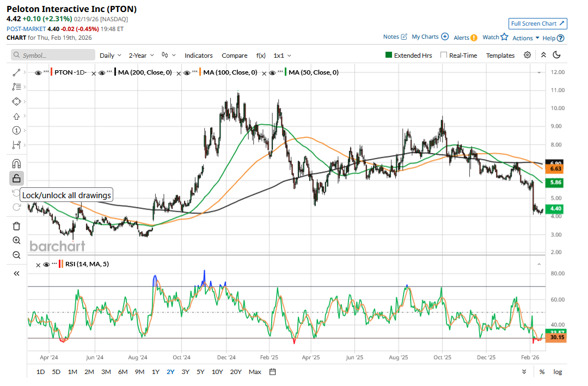
Task: Toggle the magnet snap mode icon
Action: pyautogui.click(x=16, y=163)
